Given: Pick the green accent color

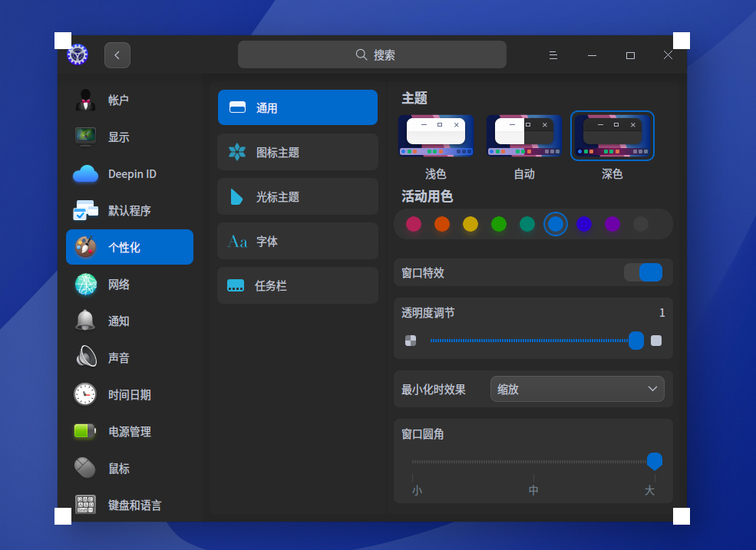Looking at the screenshot, I should (499, 224).
